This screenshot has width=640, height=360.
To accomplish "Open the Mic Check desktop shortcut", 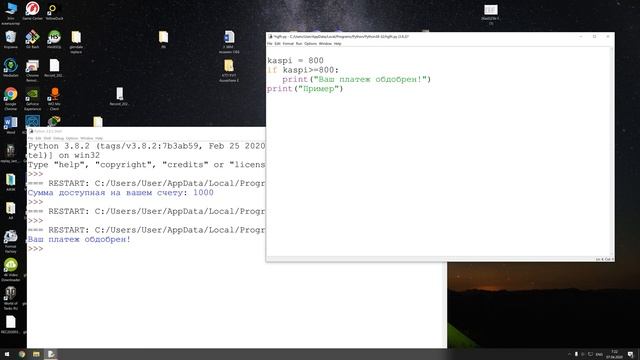I will [x=54, y=98].
